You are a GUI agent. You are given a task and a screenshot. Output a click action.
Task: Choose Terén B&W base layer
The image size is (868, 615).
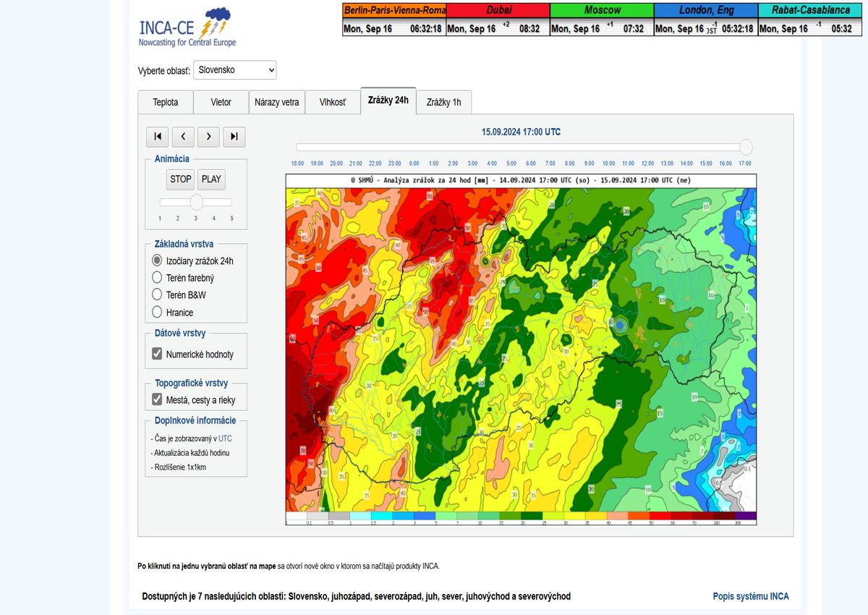click(x=157, y=294)
